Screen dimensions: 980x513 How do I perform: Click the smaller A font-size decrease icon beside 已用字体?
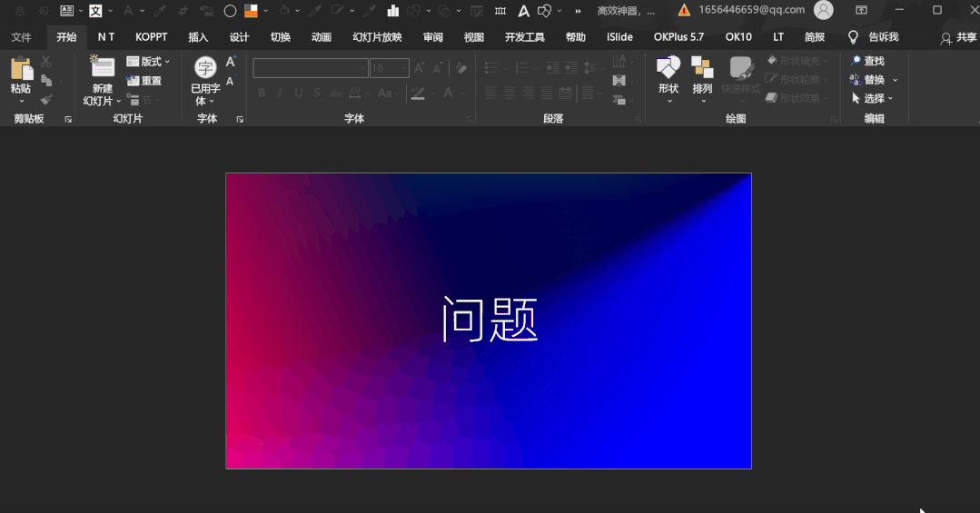coord(230,81)
